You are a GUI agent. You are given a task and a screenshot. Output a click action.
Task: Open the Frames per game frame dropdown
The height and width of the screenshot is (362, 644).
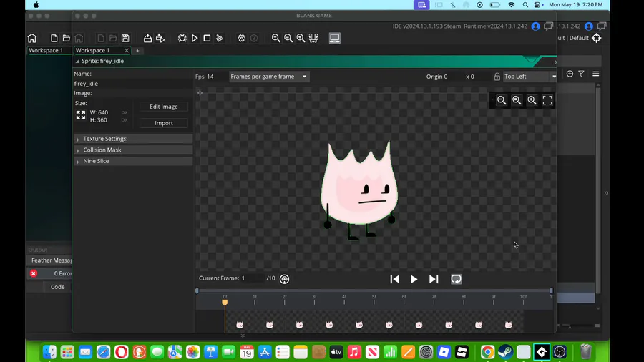click(269, 77)
